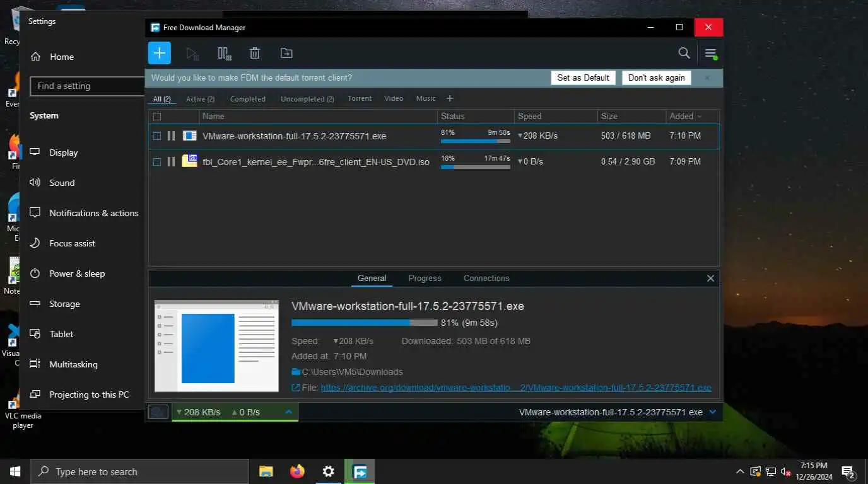The height and width of the screenshot is (484, 868).
Task: Sort downloads by Name column header
Action: [318, 117]
